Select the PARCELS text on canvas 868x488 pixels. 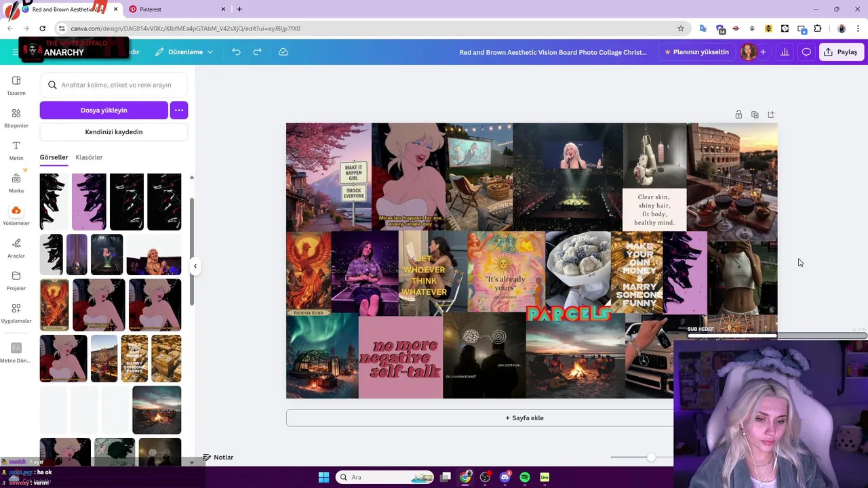(568, 314)
